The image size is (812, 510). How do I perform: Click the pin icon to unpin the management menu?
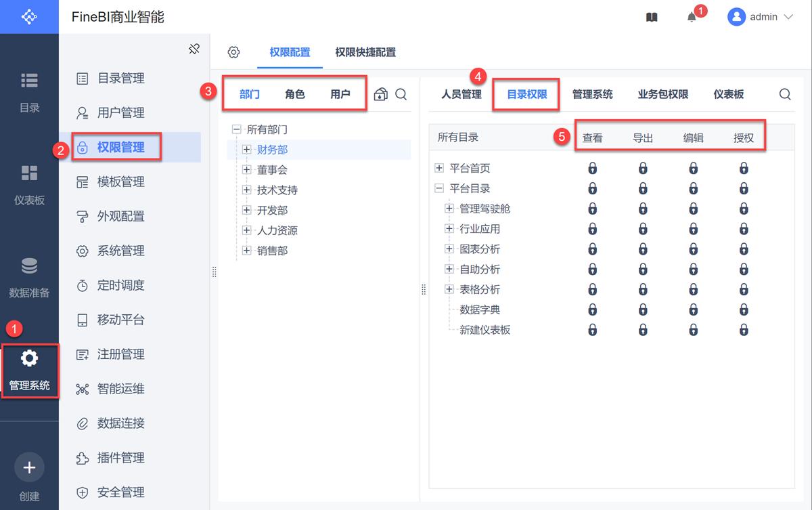194,49
